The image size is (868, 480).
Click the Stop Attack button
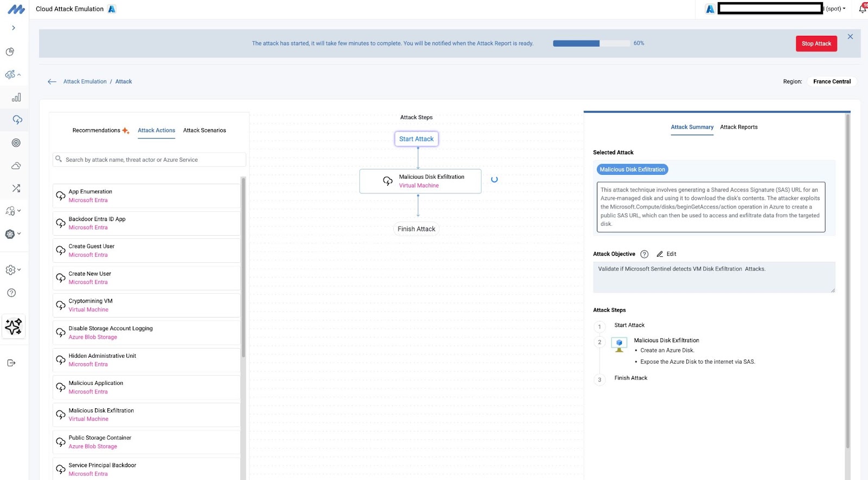pos(816,43)
